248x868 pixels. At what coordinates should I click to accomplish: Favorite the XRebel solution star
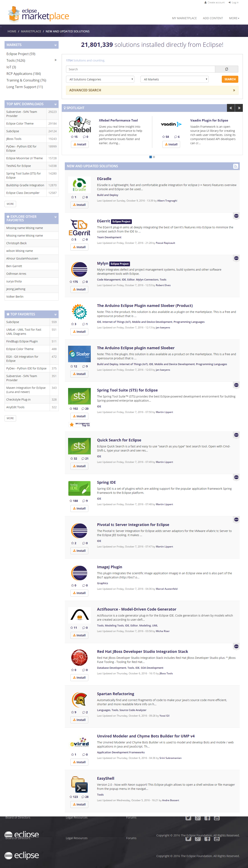(72, 137)
